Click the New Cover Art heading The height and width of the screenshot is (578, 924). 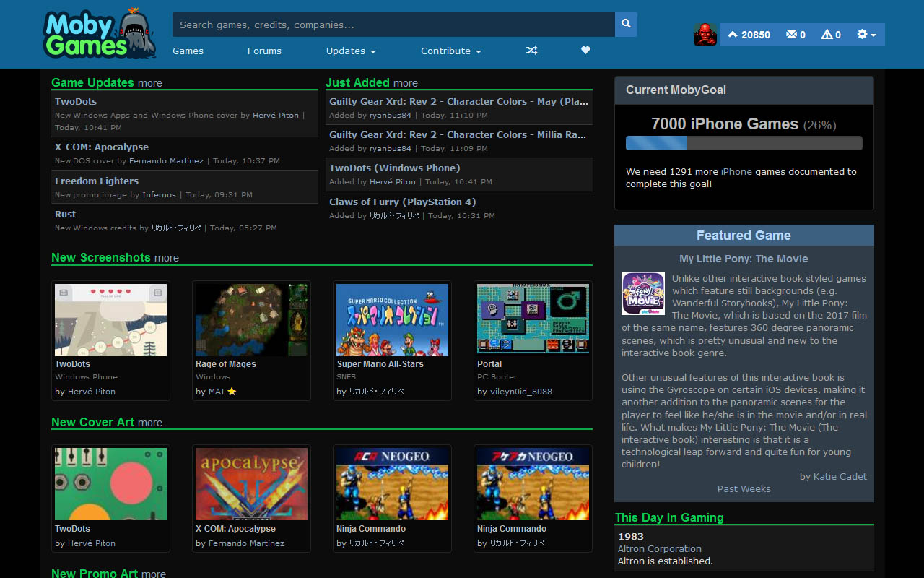pos(92,422)
